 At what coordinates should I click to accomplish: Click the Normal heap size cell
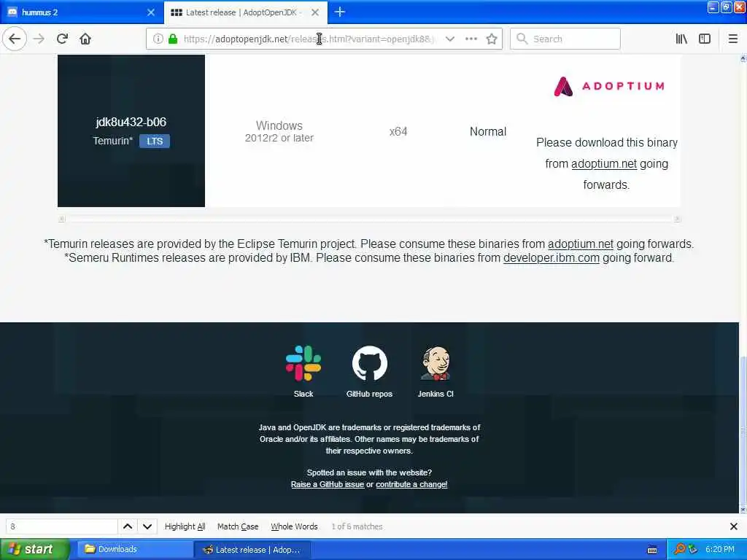pyautogui.click(x=488, y=131)
